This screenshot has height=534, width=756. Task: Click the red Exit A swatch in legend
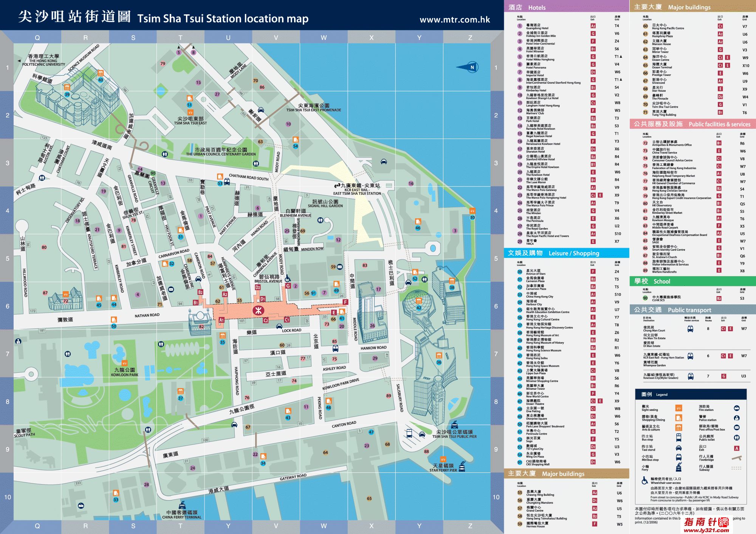[736, 448]
